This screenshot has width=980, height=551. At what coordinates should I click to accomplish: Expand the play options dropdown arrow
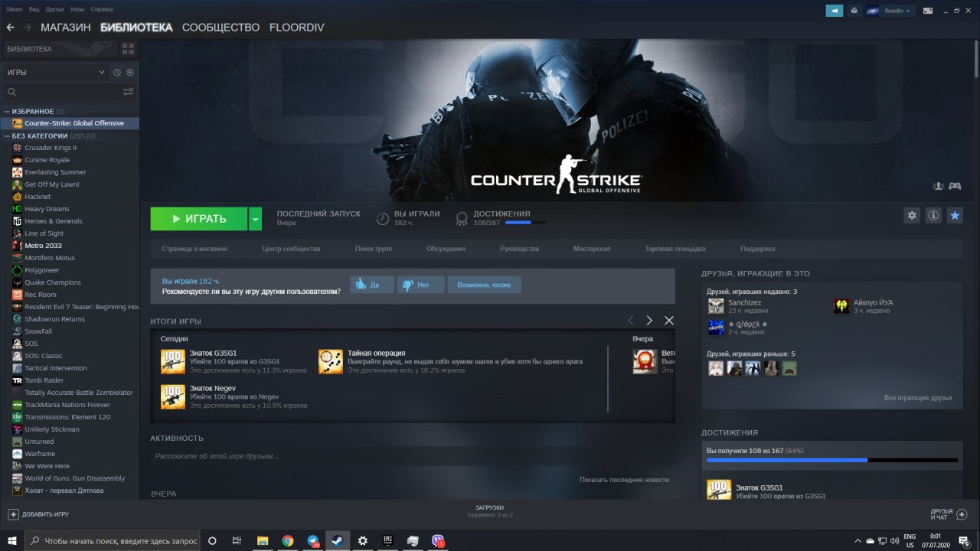point(255,219)
